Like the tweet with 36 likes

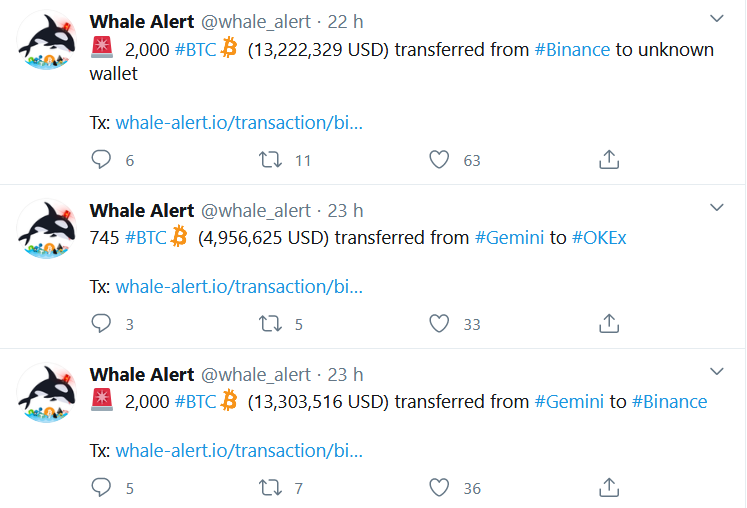tap(438, 487)
